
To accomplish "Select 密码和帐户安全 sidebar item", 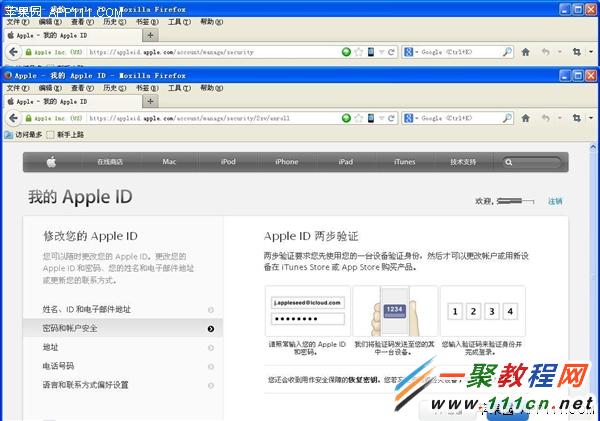I will pyautogui.click(x=123, y=328).
